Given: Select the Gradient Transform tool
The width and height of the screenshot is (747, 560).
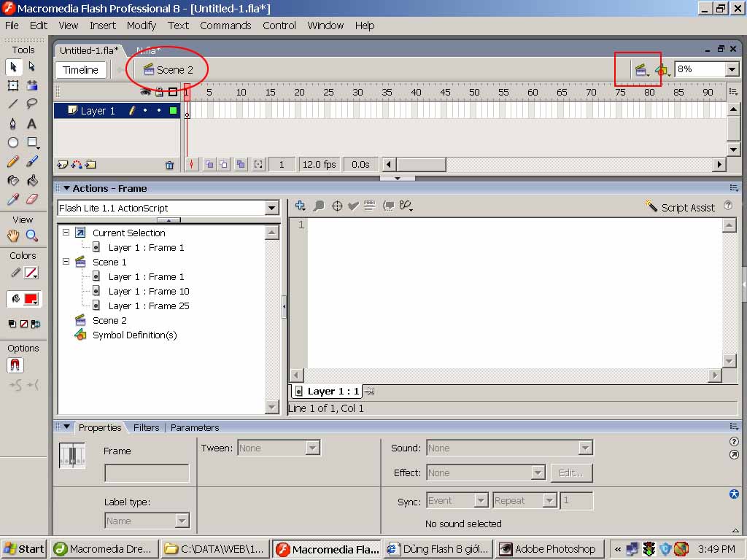Looking at the screenshot, I should pos(32,86).
